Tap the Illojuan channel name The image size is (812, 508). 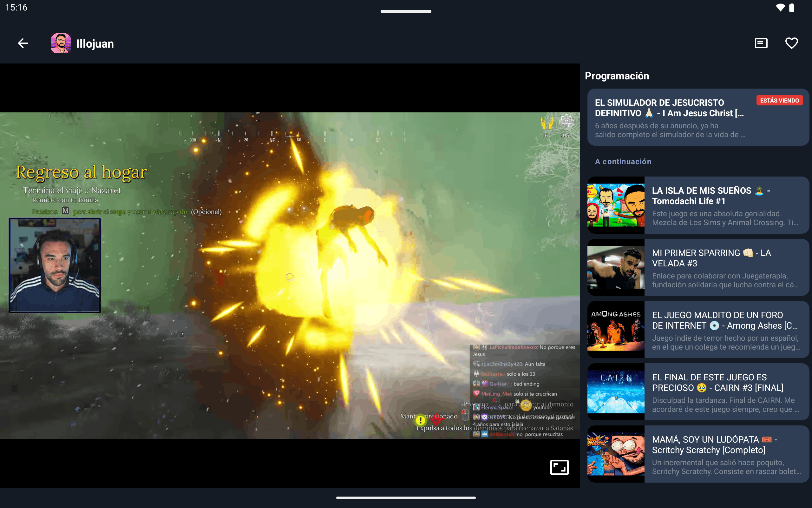[x=95, y=44]
